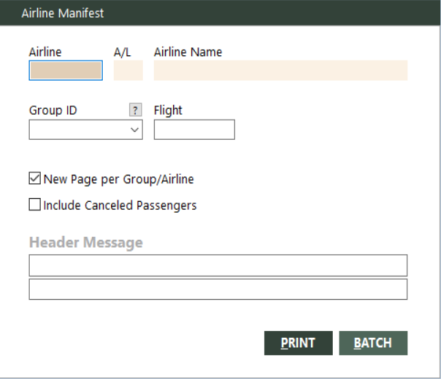Screen dimensions: 441x379
Task: Click the second Header Message line
Action: pyautogui.click(x=218, y=289)
